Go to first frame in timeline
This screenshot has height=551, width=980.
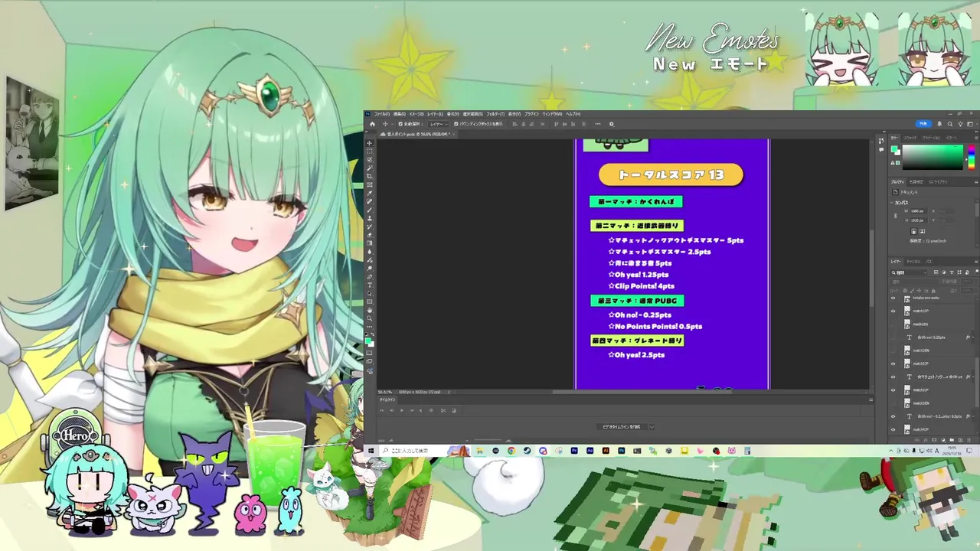click(381, 410)
